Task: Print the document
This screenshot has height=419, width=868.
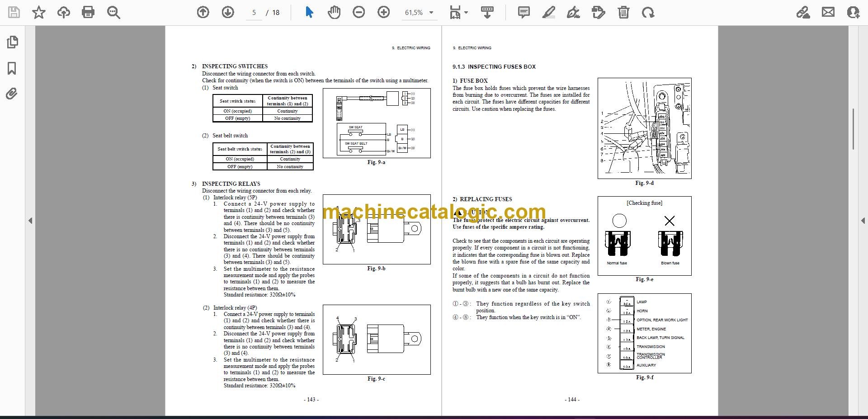Action: pos(88,12)
